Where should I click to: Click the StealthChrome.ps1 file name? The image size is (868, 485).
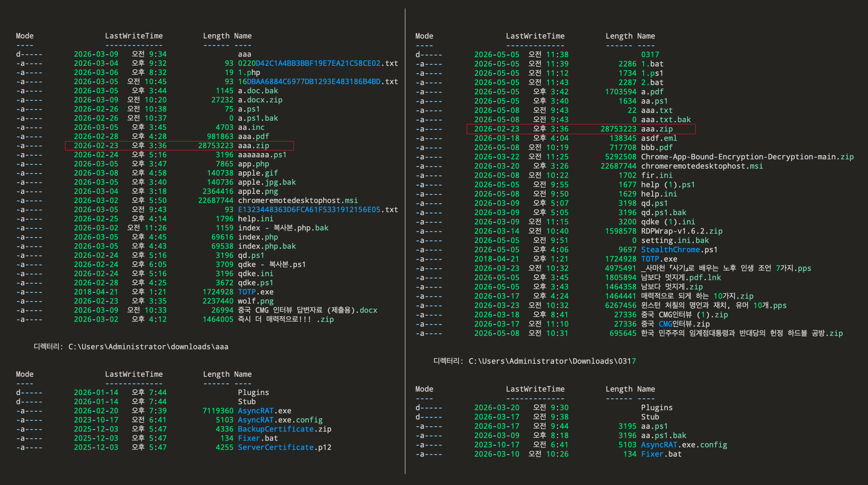(679, 250)
